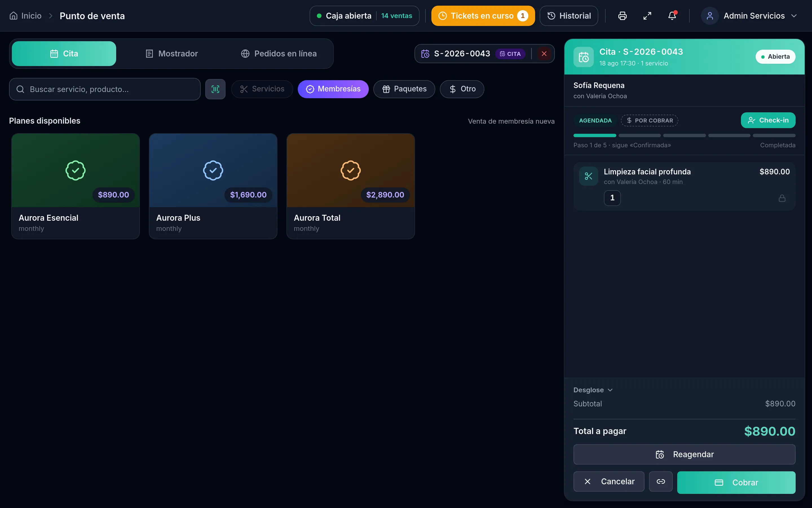This screenshot has width=812, height=508.
Task: Click the Reagendar button
Action: point(684,454)
